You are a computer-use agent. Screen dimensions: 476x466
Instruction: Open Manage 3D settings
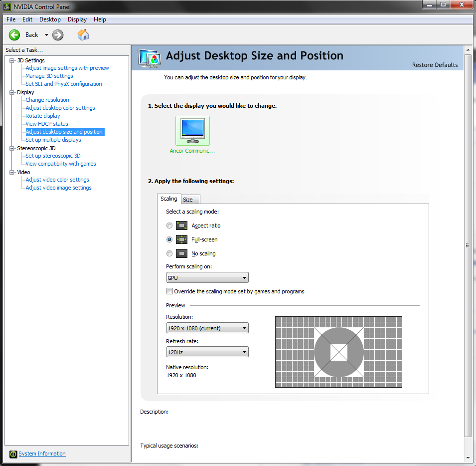(x=49, y=76)
